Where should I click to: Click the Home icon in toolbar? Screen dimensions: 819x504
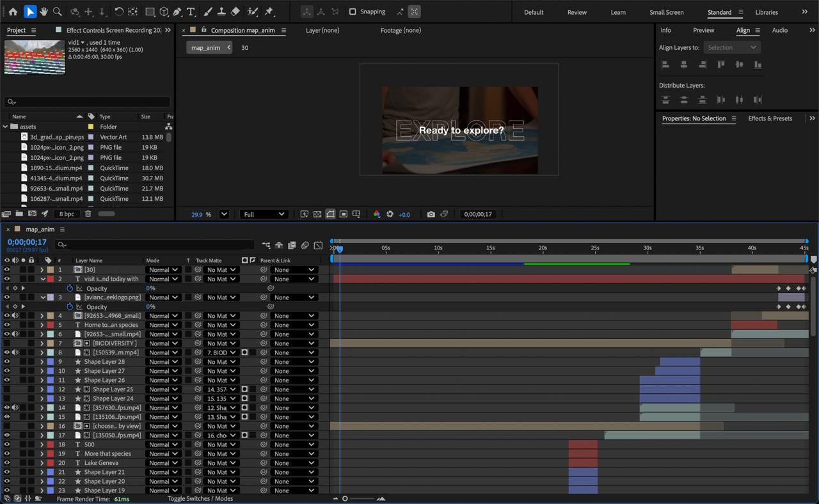(x=13, y=12)
